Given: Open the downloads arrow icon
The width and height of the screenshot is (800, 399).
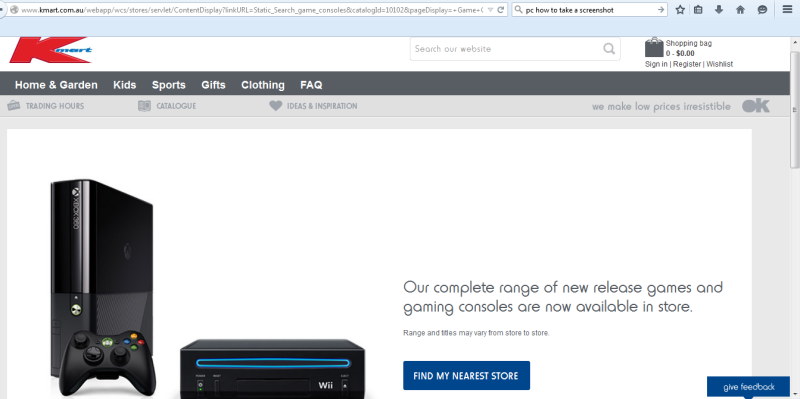Looking at the screenshot, I should (719, 9).
